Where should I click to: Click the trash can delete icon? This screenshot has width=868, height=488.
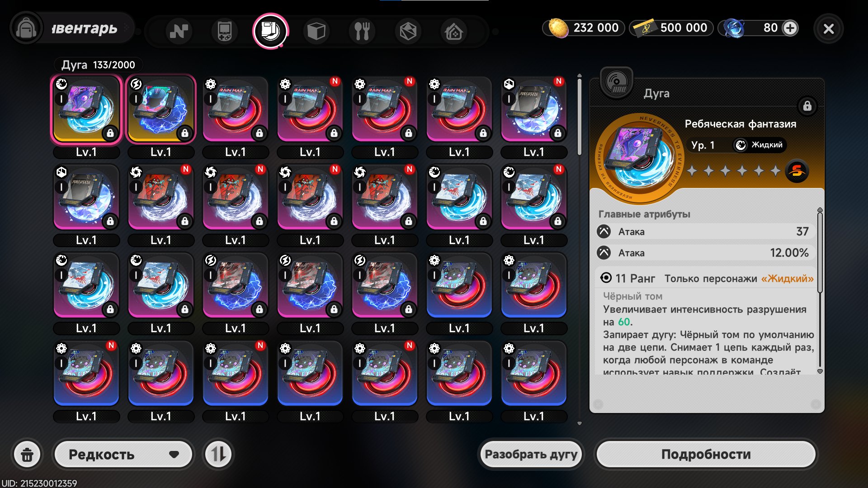click(x=27, y=454)
